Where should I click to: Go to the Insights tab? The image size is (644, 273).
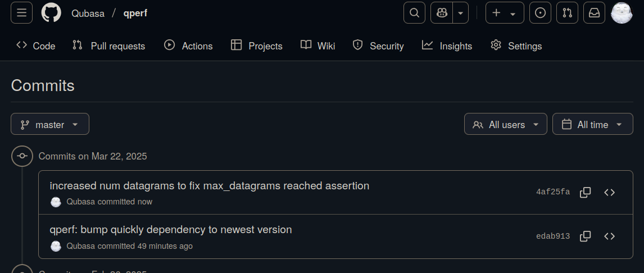[x=447, y=46]
